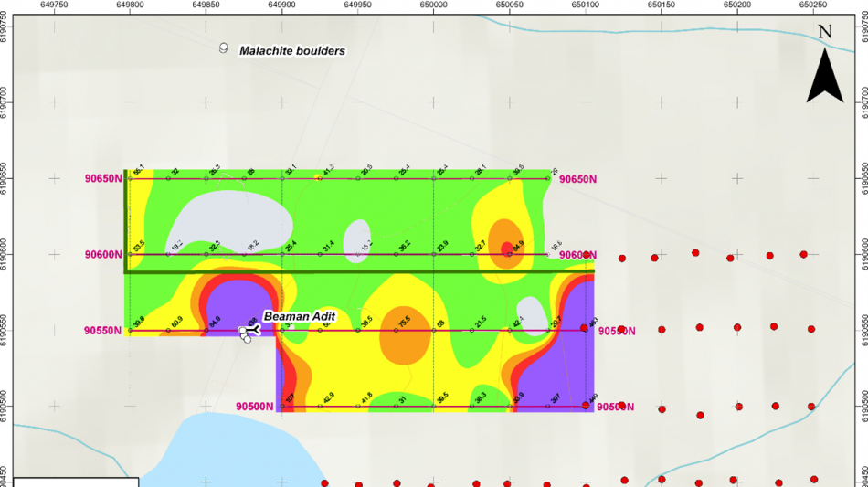
Task: Click the left 90600N line label
Action: [x=102, y=255]
